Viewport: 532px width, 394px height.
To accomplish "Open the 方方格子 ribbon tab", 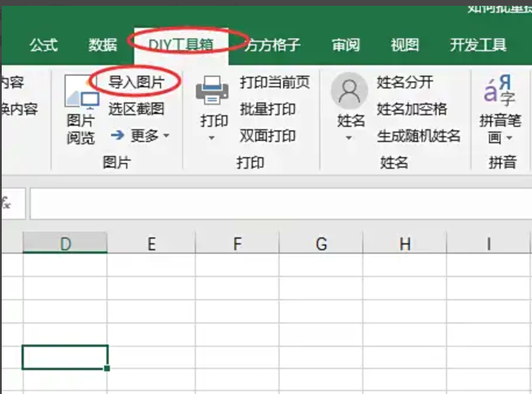I will pyautogui.click(x=273, y=45).
